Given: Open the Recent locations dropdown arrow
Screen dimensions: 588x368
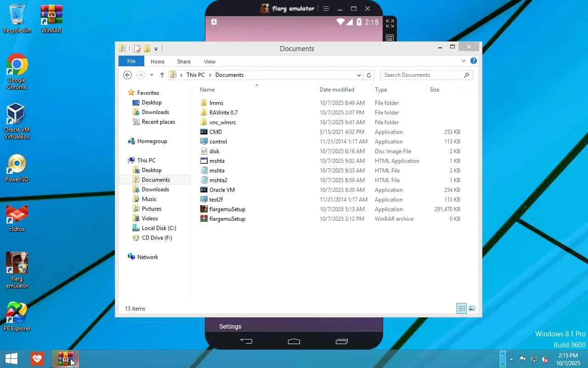Looking at the screenshot, I should [152, 75].
